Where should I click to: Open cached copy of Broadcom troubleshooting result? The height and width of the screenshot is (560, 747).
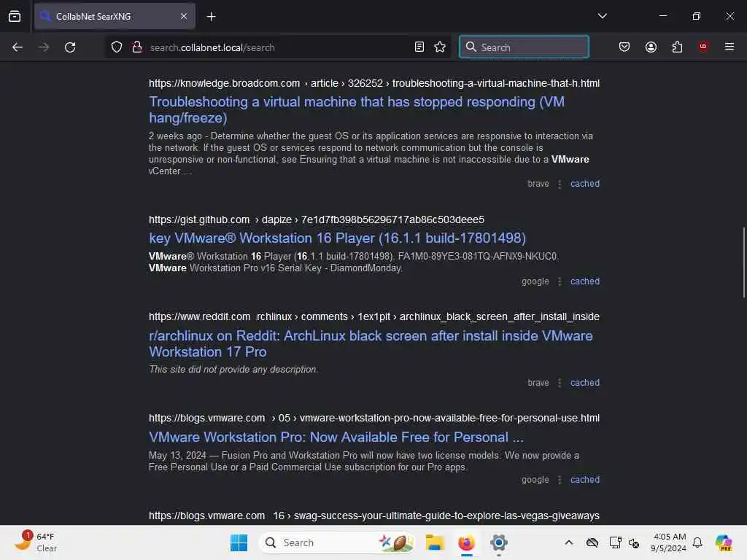(x=585, y=184)
